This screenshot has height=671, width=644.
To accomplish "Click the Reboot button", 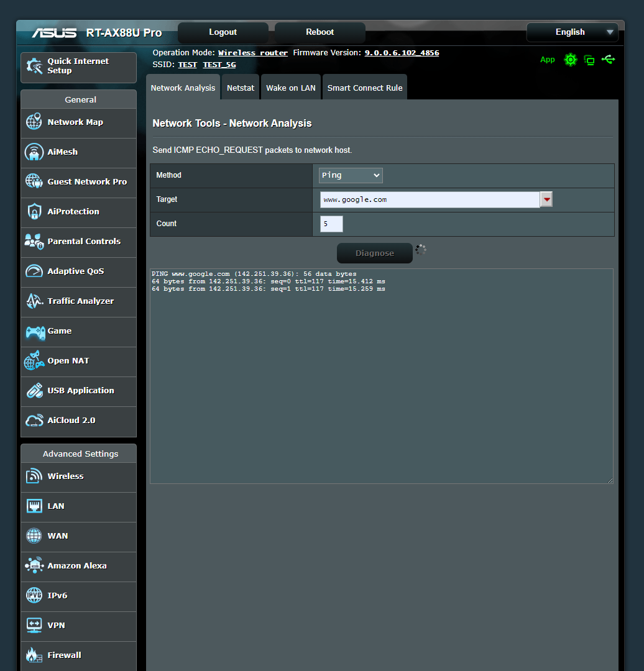I will coord(320,32).
